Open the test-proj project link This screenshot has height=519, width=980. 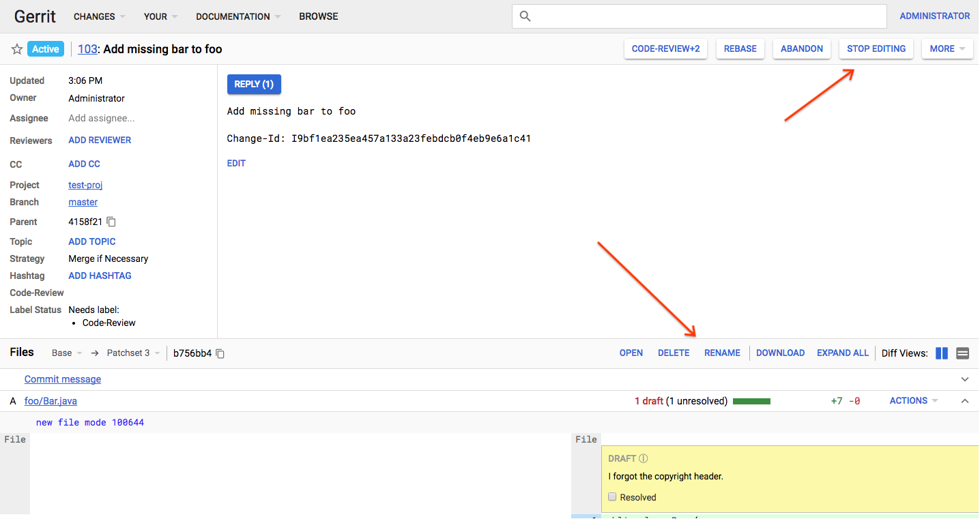(x=85, y=186)
